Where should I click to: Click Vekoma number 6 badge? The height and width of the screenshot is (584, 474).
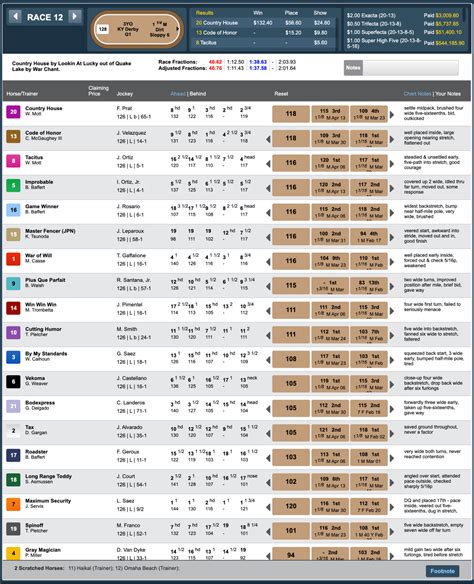[13, 381]
